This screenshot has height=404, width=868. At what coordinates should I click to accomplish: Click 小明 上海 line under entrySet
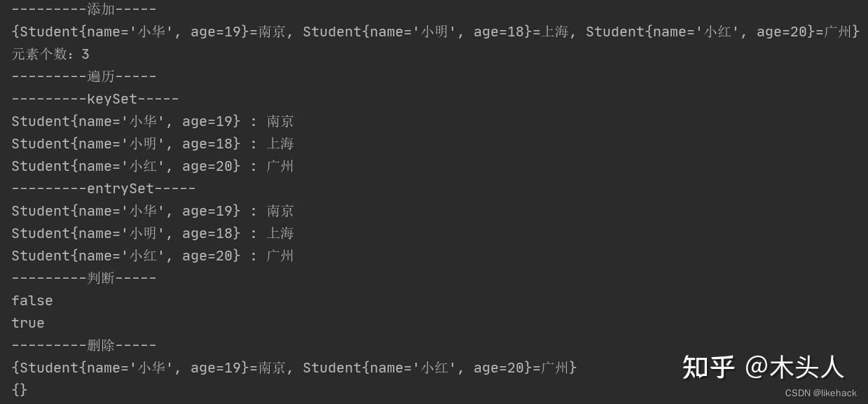tap(153, 233)
